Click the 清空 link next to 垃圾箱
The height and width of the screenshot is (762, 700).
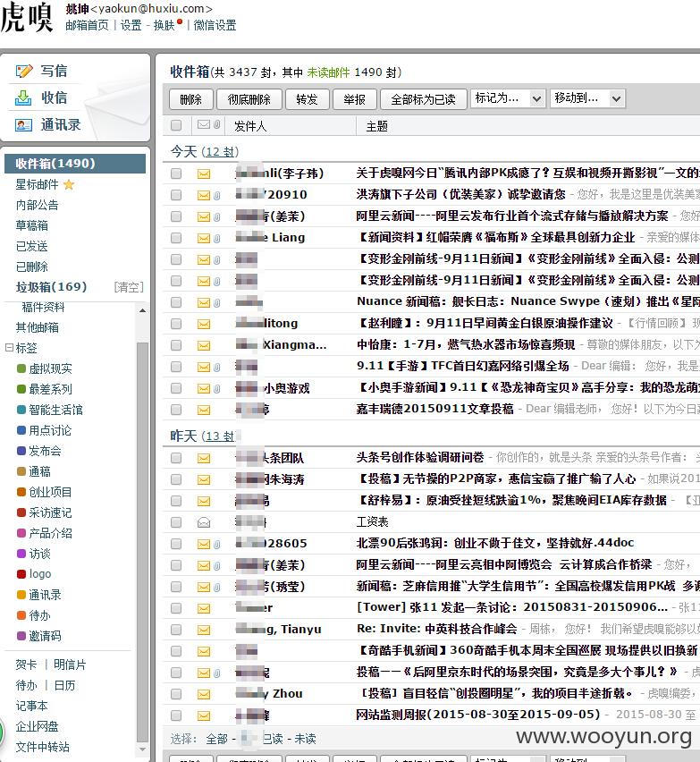coord(129,287)
